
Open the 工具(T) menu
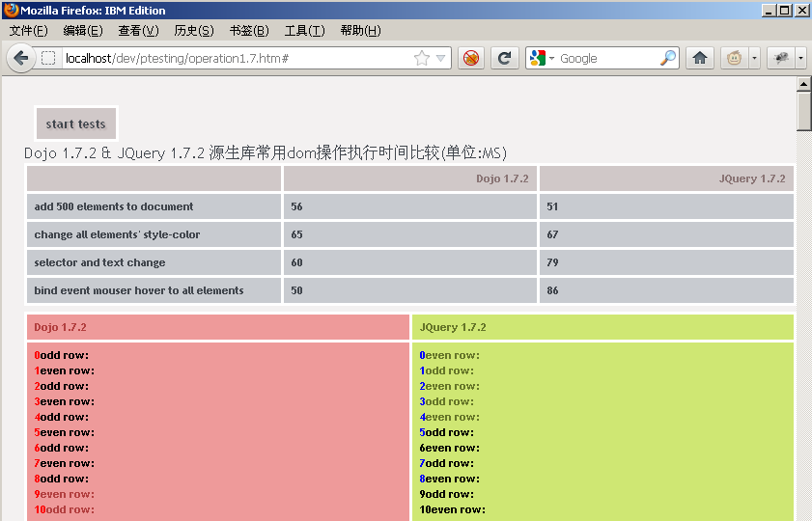coord(304,31)
